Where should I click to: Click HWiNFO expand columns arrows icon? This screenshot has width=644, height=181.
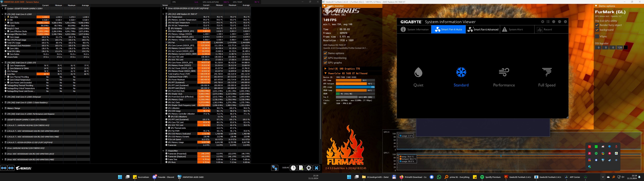4,168
